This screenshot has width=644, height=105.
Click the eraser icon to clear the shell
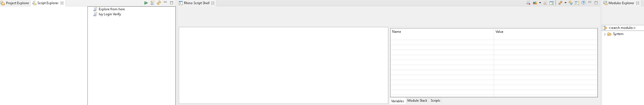(545, 3)
